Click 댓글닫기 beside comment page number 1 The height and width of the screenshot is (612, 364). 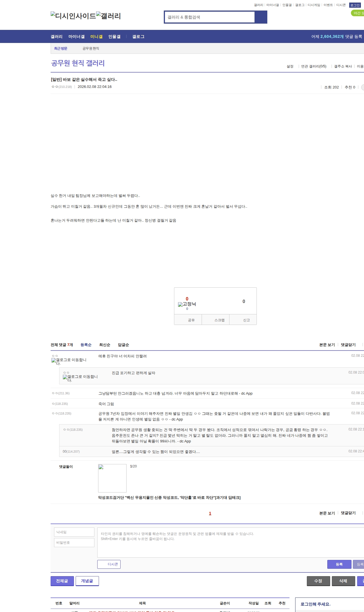point(348,513)
